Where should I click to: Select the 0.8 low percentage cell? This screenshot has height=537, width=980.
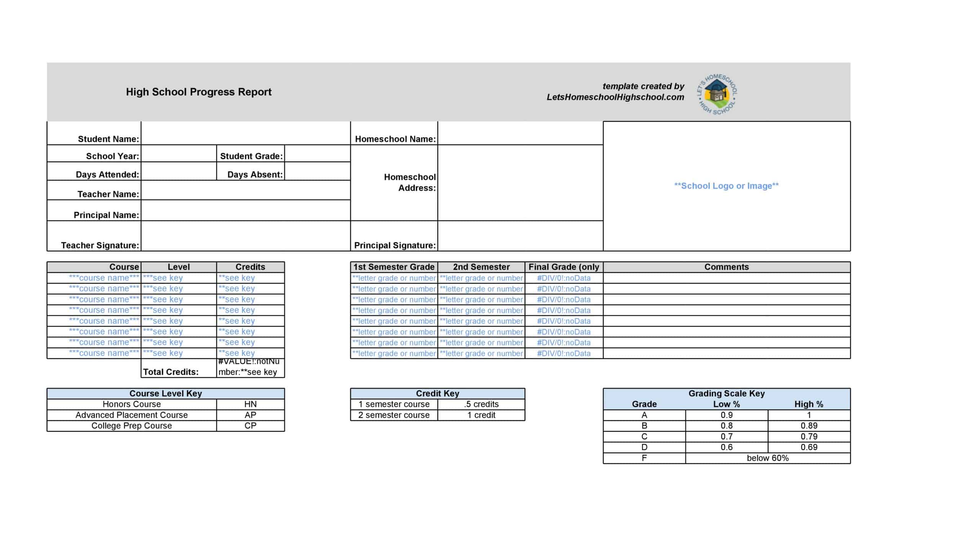click(727, 426)
